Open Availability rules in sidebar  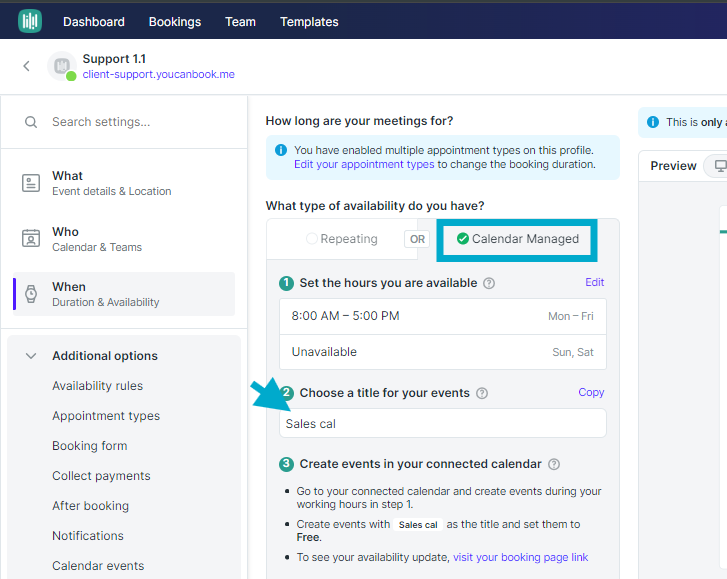click(x=97, y=386)
